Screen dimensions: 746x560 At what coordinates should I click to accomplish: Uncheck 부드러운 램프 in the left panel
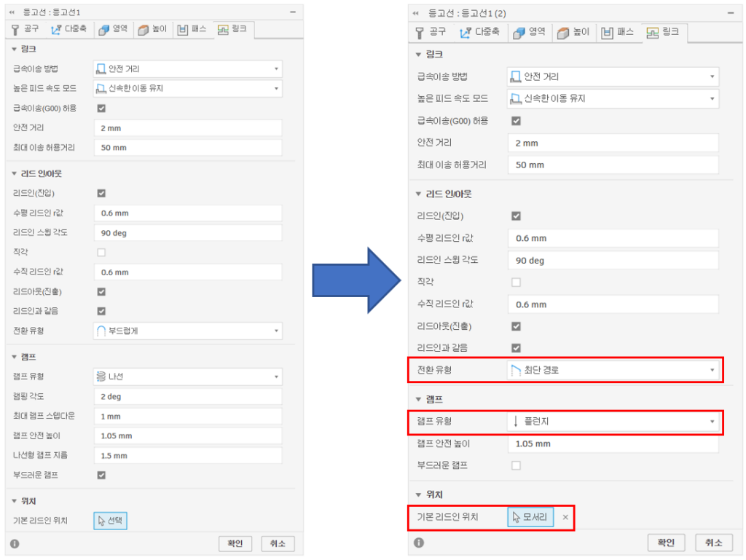101,476
